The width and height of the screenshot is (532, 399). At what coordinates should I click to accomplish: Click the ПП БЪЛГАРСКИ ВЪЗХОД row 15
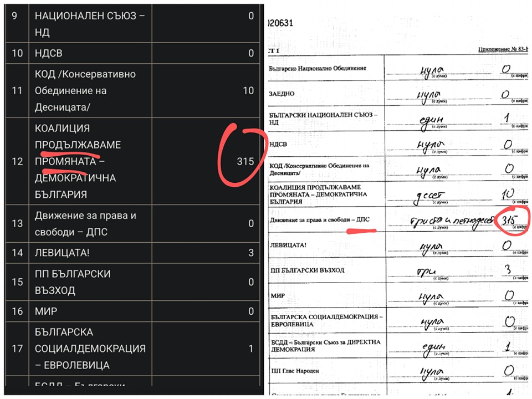point(132,282)
